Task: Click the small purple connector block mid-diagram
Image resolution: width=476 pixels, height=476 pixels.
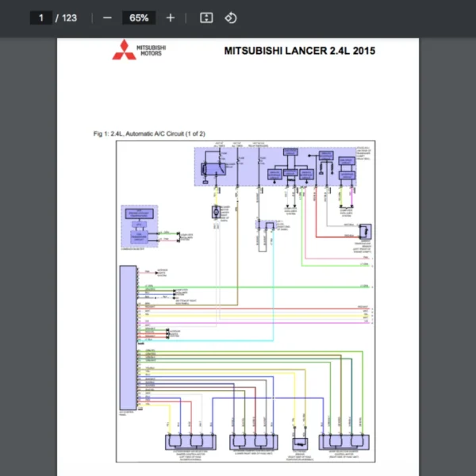Action: (x=263, y=225)
